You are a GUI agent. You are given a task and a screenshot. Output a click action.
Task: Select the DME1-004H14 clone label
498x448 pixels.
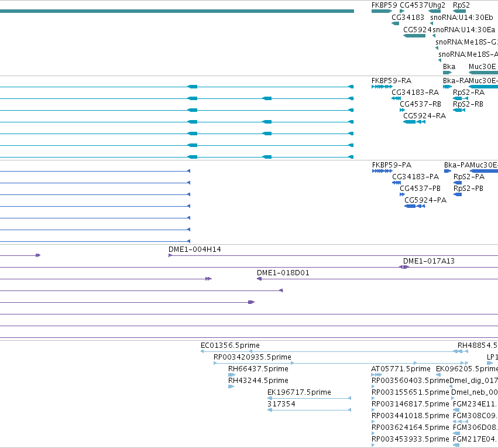195,249
